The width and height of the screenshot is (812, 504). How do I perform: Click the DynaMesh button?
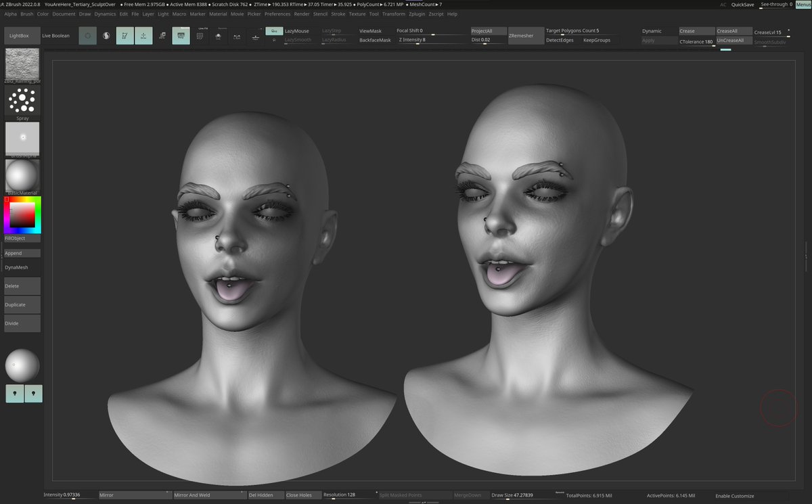click(x=22, y=267)
